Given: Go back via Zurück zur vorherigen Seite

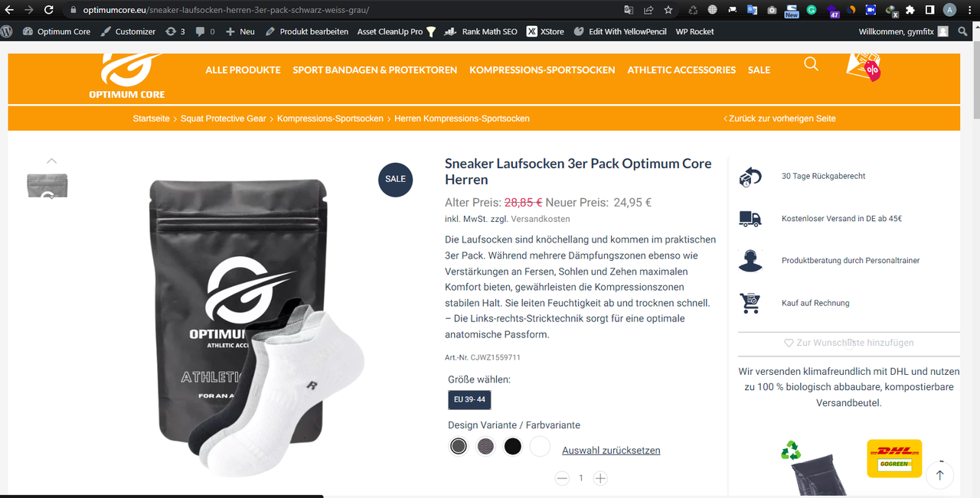Looking at the screenshot, I should pyautogui.click(x=779, y=119).
